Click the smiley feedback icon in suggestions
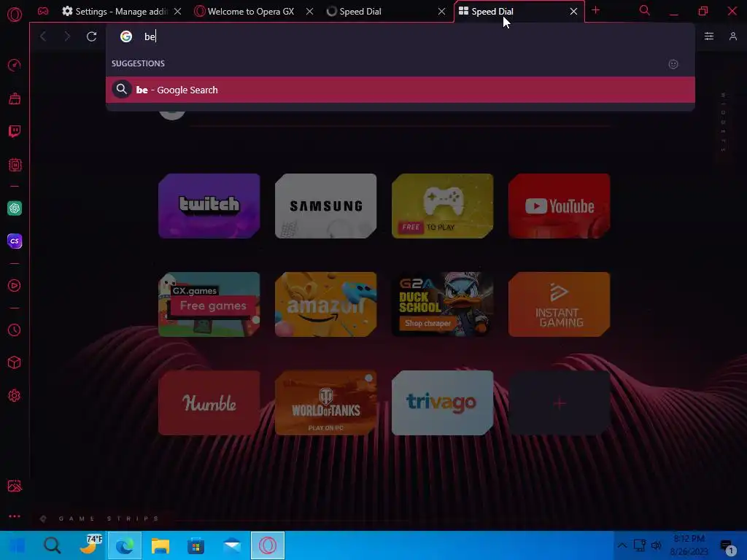 click(673, 64)
